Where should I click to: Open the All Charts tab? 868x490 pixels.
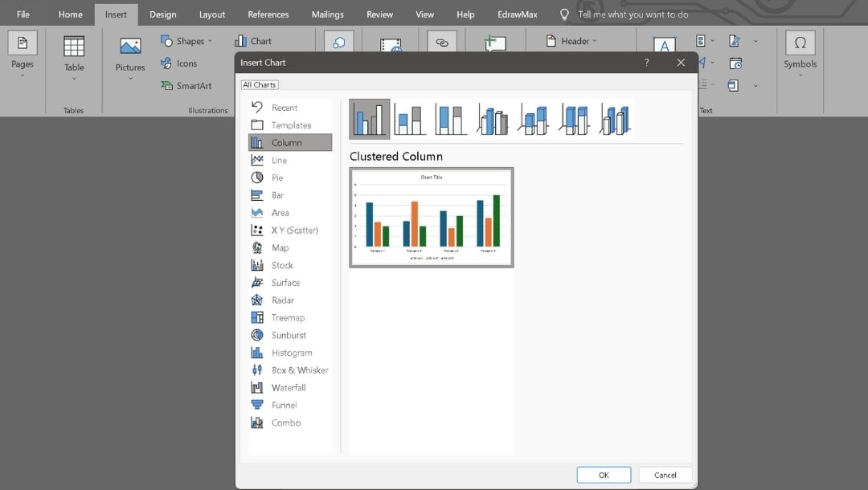pos(259,84)
